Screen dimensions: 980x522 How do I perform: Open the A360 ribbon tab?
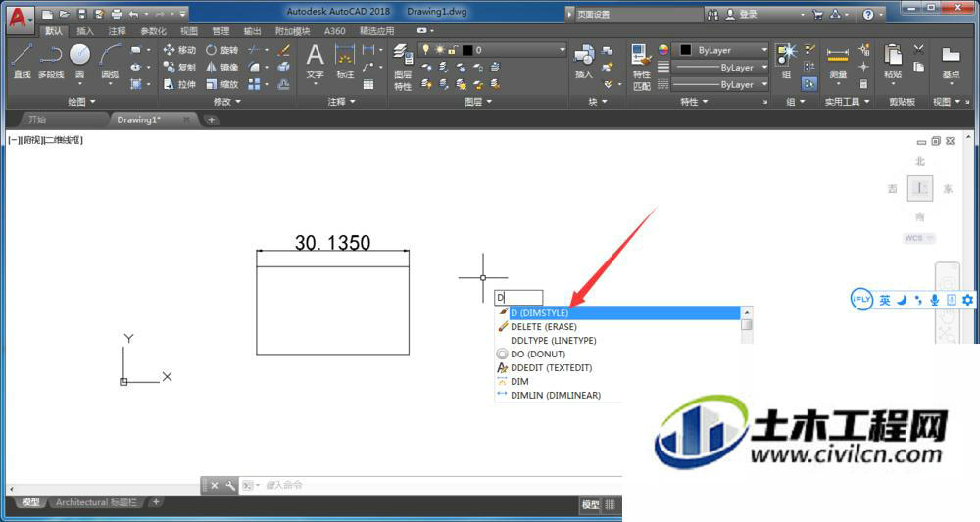334,30
